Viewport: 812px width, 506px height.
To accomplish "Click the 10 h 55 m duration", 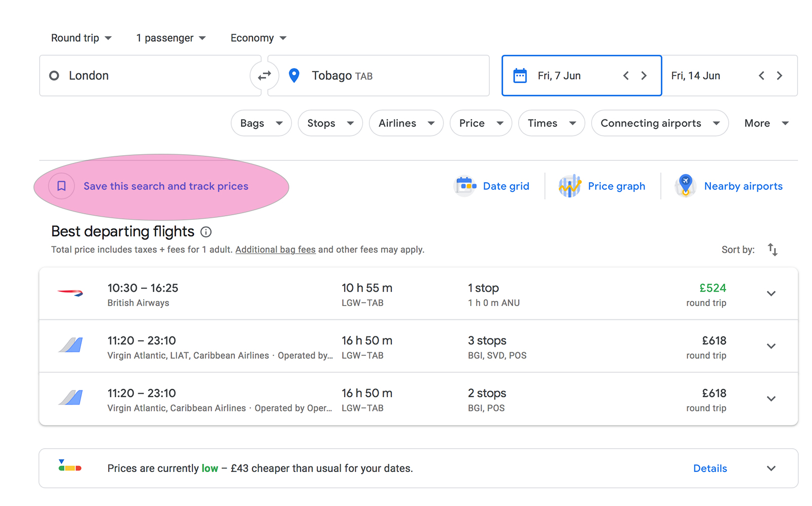I will click(x=367, y=288).
